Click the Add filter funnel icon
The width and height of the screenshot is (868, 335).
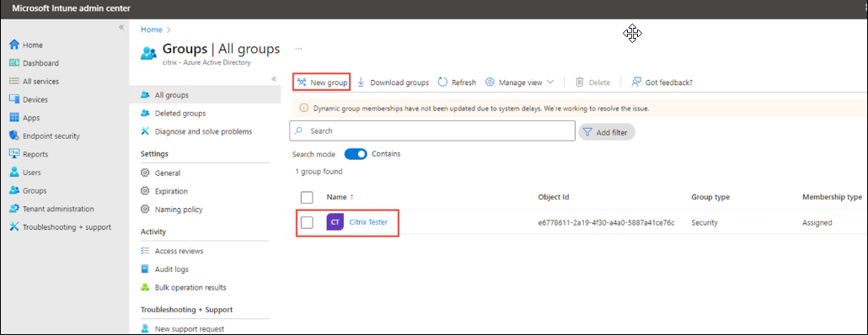(588, 132)
